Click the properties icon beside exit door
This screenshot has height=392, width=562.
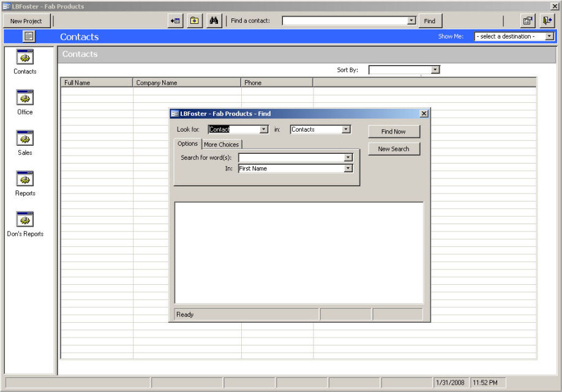[528, 21]
